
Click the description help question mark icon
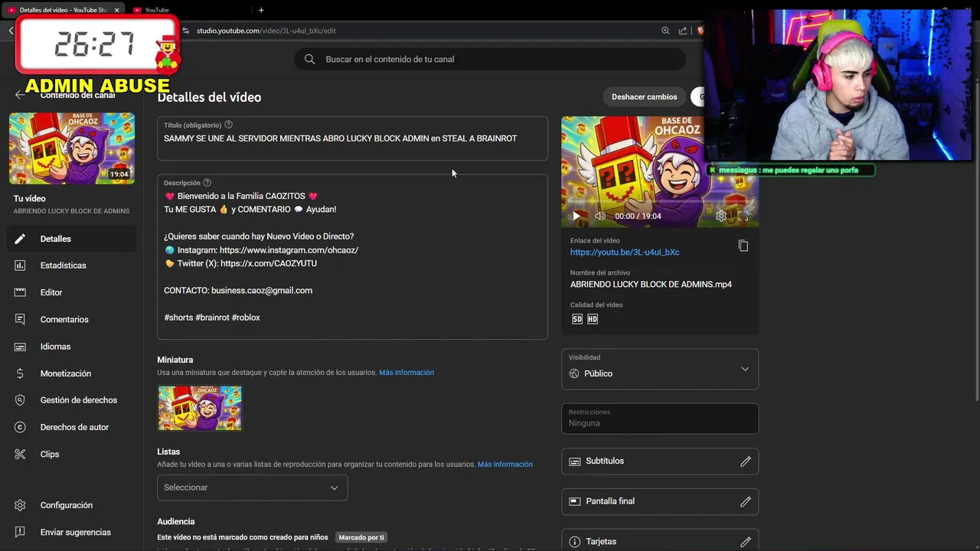pos(207,183)
